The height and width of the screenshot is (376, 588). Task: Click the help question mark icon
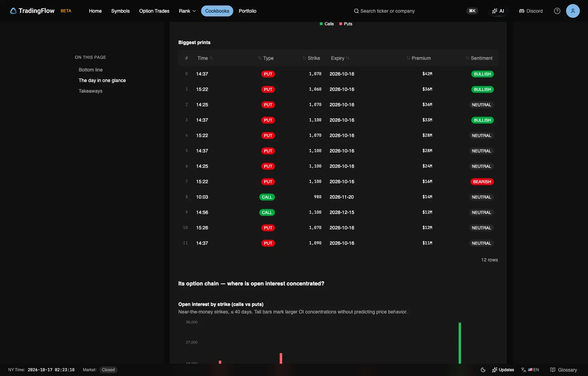557,11
